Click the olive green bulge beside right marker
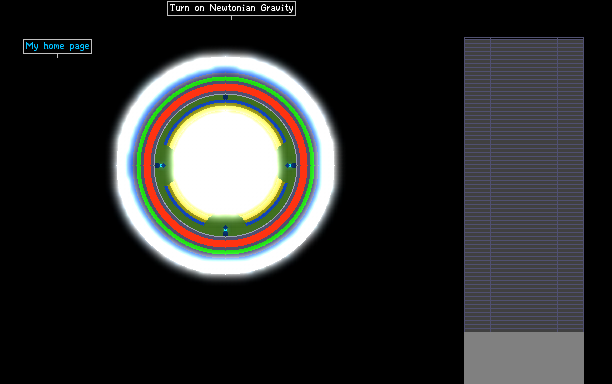 point(287,165)
